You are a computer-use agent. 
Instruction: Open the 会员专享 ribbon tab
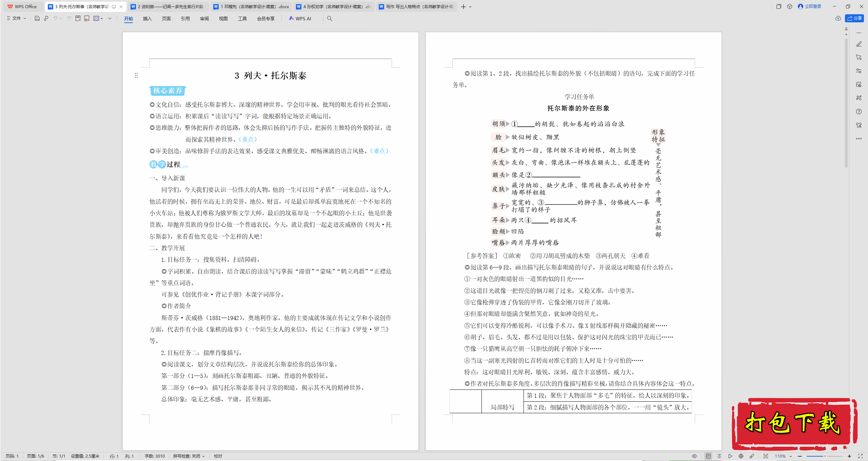coord(266,19)
